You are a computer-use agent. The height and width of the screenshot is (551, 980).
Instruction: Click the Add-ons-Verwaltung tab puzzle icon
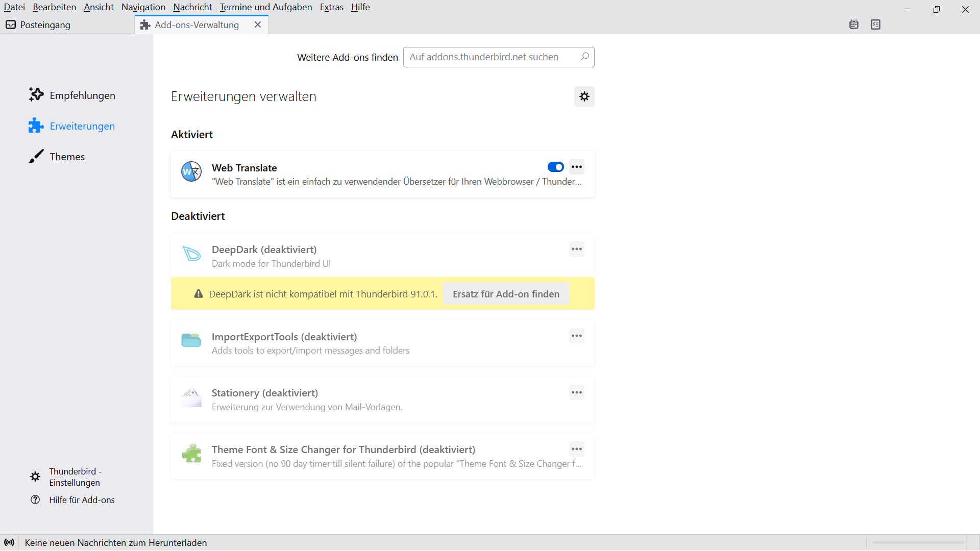(x=145, y=24)
